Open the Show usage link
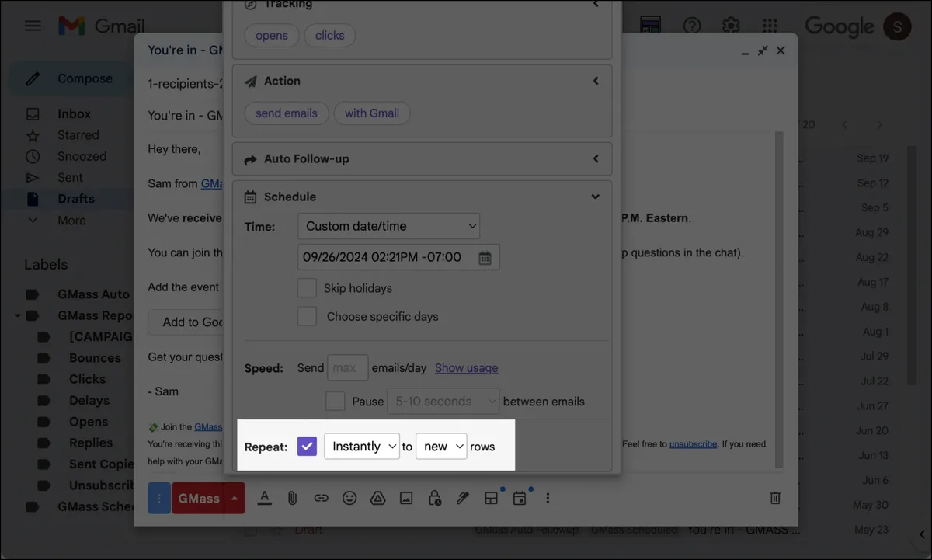Screen dimensions: 932x560 pyautogui.click(x=467, y=368)
